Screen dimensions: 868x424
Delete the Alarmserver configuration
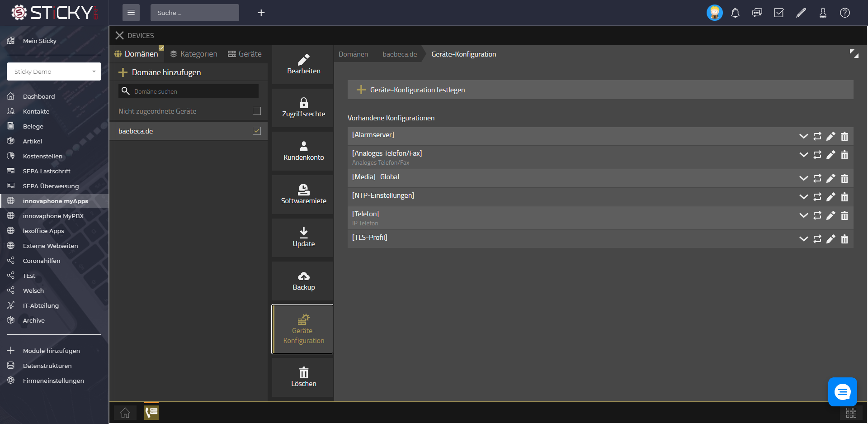tap(844, 136)
